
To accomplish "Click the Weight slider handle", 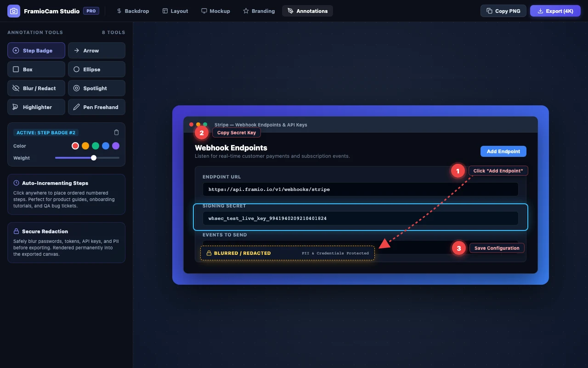I will pyautogui.click(x=94, y=158).
